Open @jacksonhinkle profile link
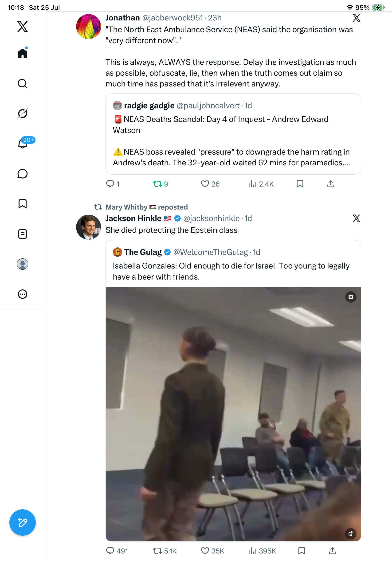The height and width of the screenshot is (561, 392). coord(212,218)
